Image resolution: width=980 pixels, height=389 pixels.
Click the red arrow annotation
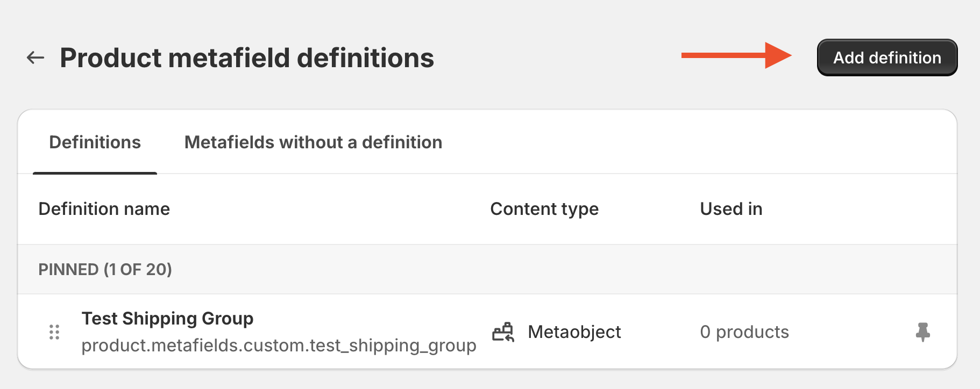pyautogui.click(x=736, y=55)
